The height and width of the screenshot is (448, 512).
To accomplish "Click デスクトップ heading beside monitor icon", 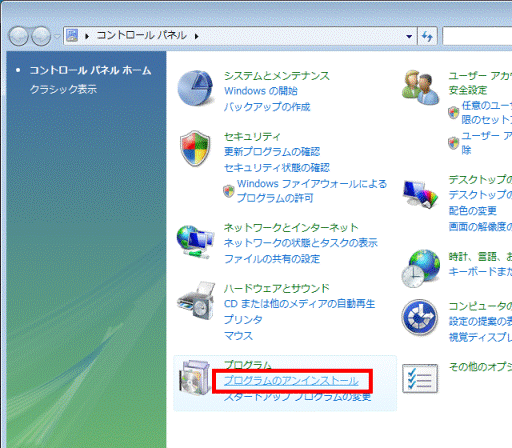I will click(480, 180).
